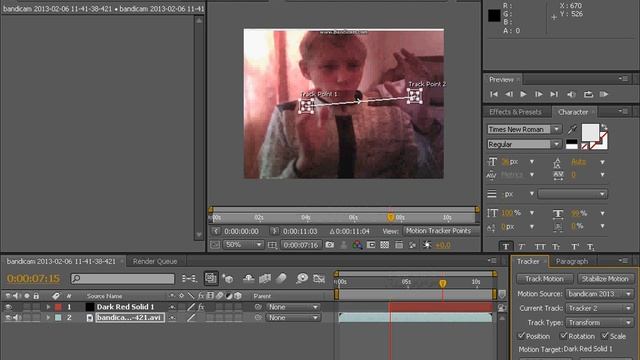Toggle the graph editor in the timeline
The image size is (640, 360).
point(319,278)
